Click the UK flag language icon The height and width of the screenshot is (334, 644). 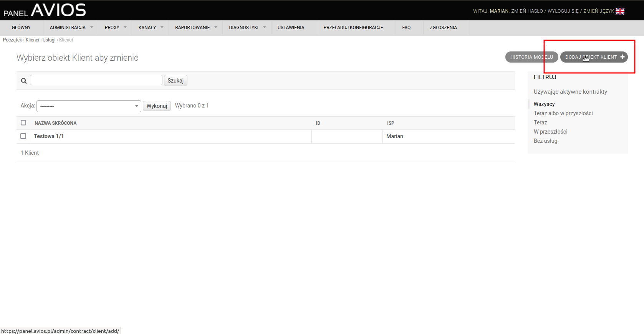(x=620, y=11)
